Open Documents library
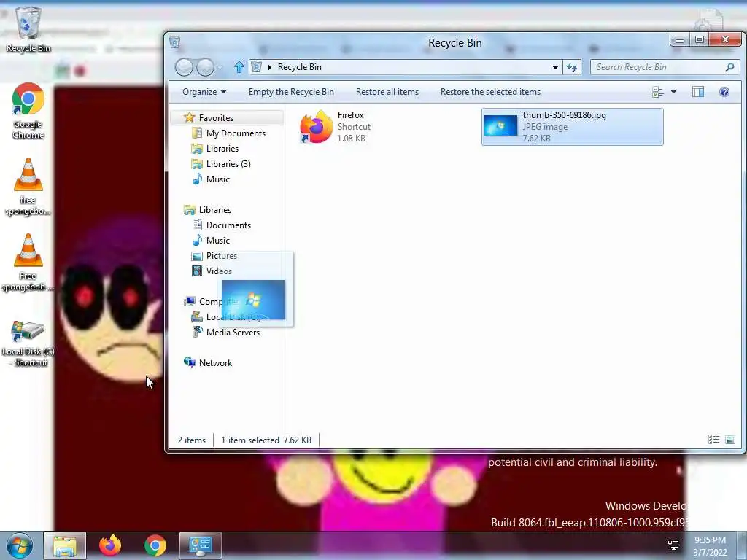Screen dimensions: 747x560 pyautogui.click(x=228, y=225)
